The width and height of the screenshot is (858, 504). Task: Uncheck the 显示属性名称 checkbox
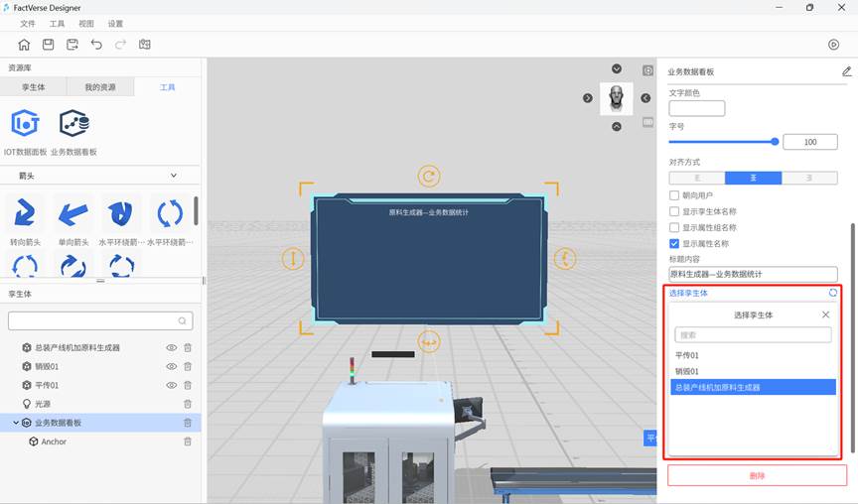click(x=674, y=243)
